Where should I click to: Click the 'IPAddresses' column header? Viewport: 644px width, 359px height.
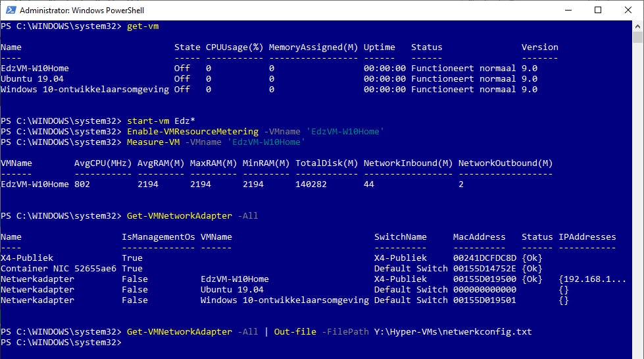(587, 237)
